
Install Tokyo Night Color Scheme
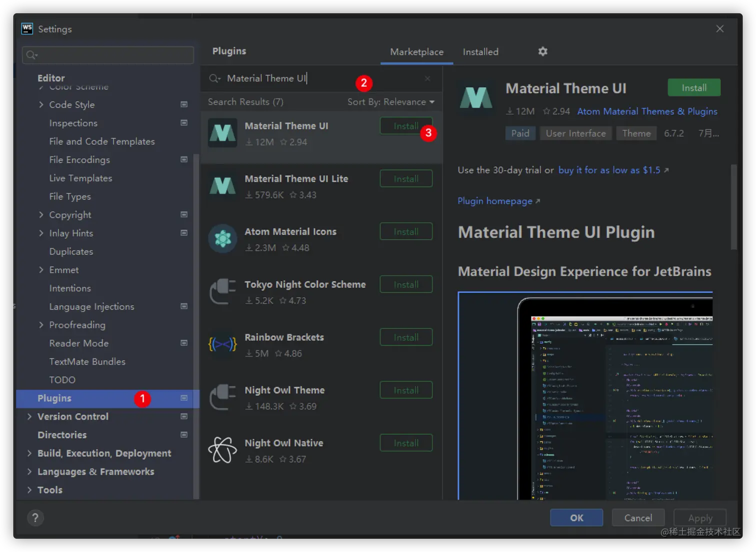tap(406, 284)
